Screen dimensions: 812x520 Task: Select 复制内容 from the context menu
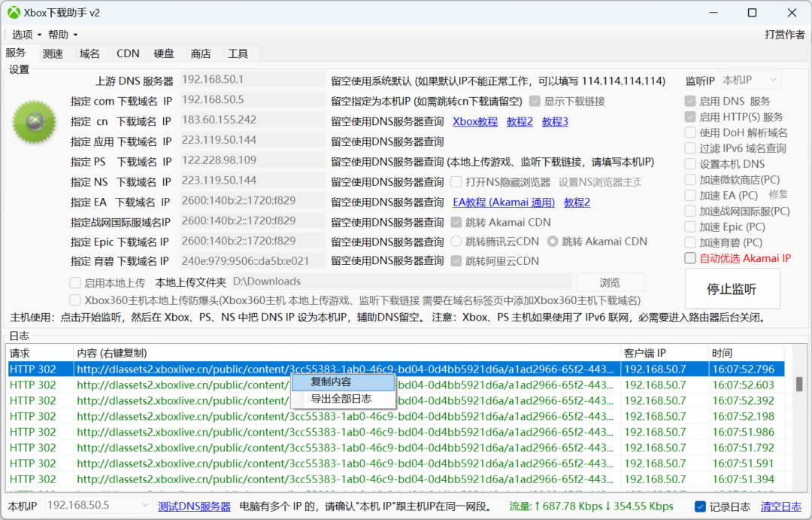(x=343, y=384)
